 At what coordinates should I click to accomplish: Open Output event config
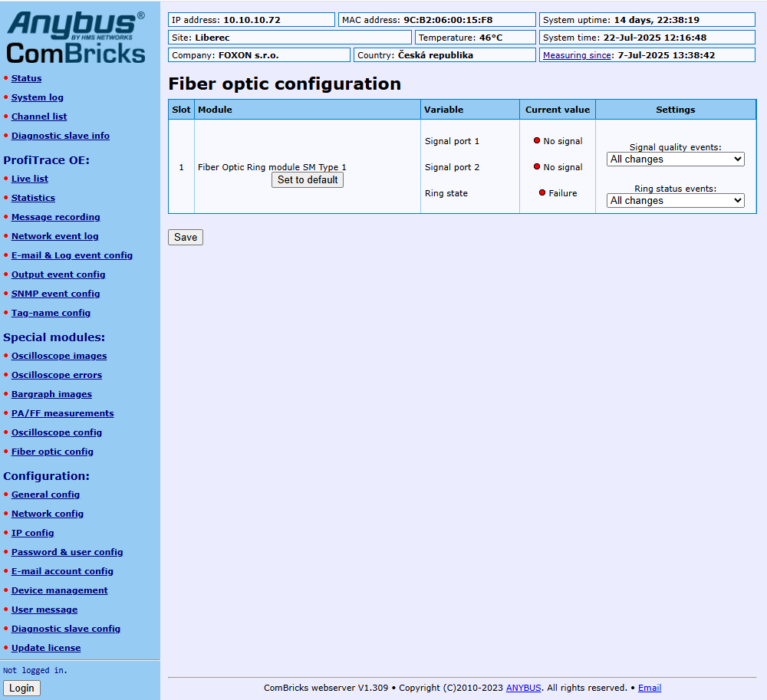point(58,274)
